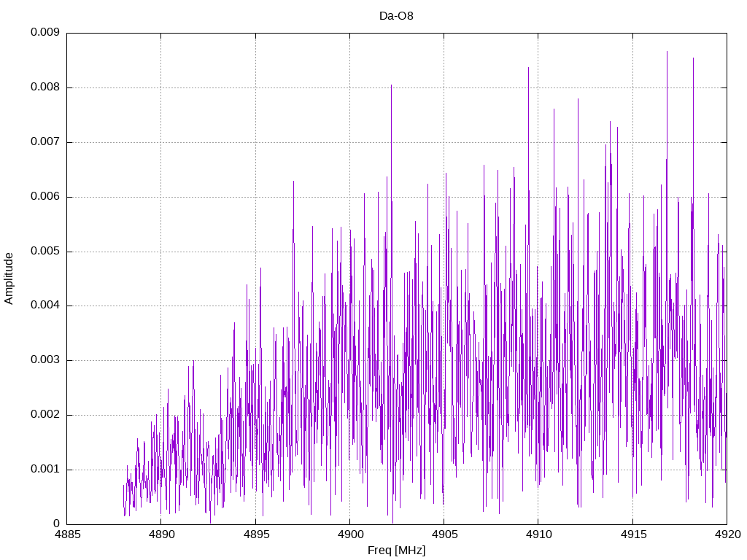
Task: Click the y-axis value 0.004
Action: pos(45,306)
